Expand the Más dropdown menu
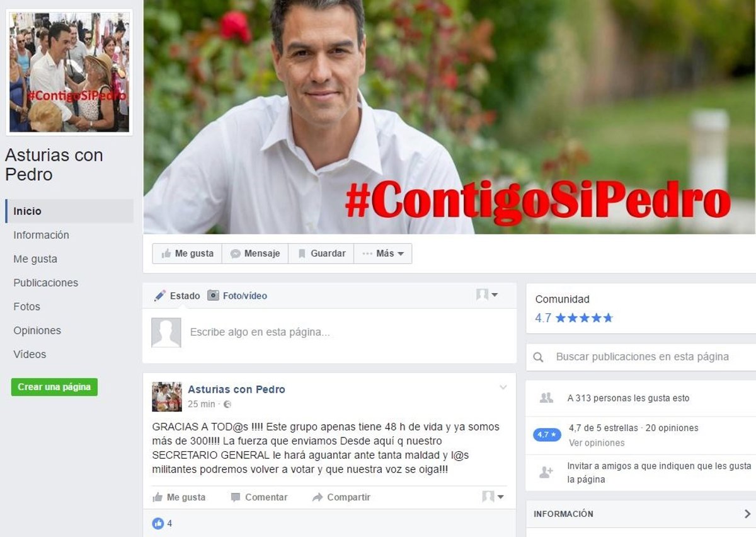 pos(383,253)
